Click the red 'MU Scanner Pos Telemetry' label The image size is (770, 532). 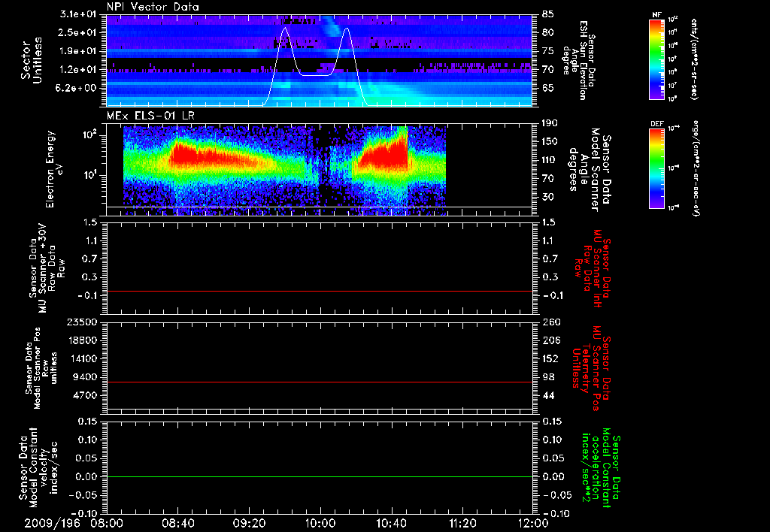pyautogui.click(x=591, y=368)
